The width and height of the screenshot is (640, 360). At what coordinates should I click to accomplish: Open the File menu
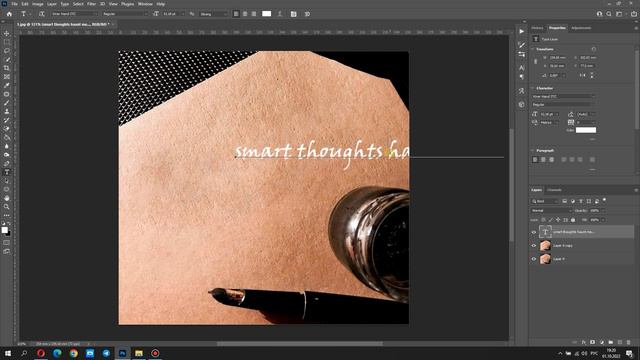pos(14,4)
